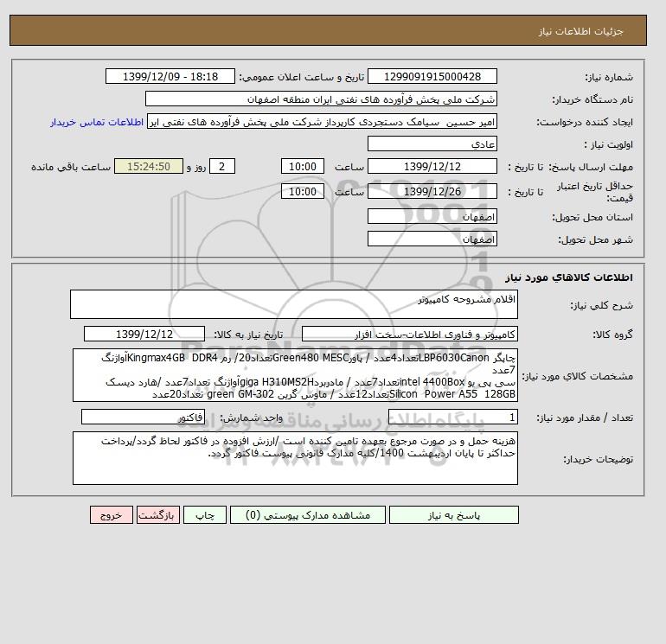The width and height of the screenshot is (666, 644).
Task: Click the نام دستگاه خریدار field
Action: pyautogui.click(x=321, y=99)
